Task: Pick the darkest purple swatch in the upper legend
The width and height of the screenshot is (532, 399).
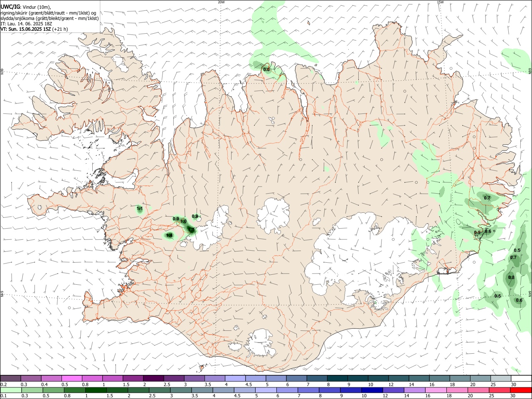Action: click(x=153, y=378)
